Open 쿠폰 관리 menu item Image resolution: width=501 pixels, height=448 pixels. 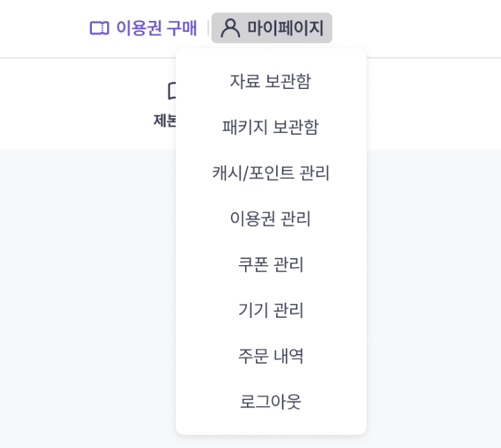(x=271, y=265)
